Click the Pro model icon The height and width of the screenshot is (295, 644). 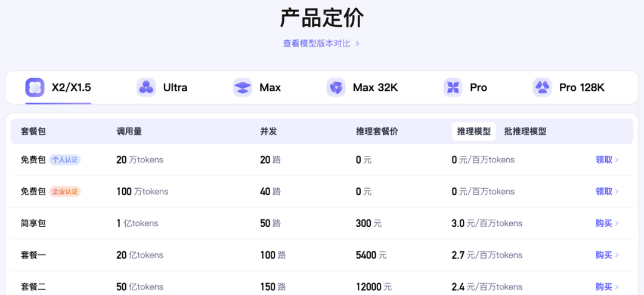point(453,87)
